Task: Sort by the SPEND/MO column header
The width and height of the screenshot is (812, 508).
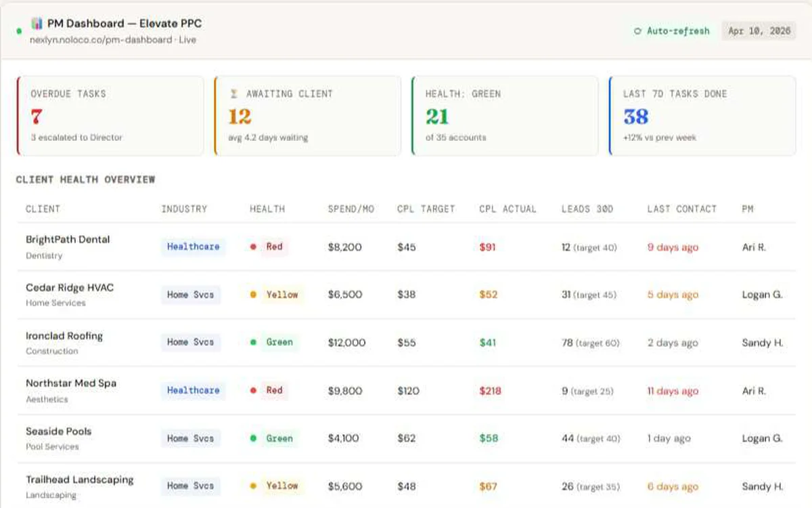Action: click(x=351, y=209)
